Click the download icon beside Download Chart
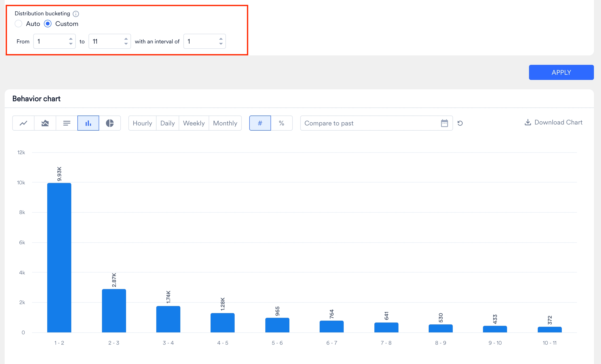 click(x=528, y=122)
